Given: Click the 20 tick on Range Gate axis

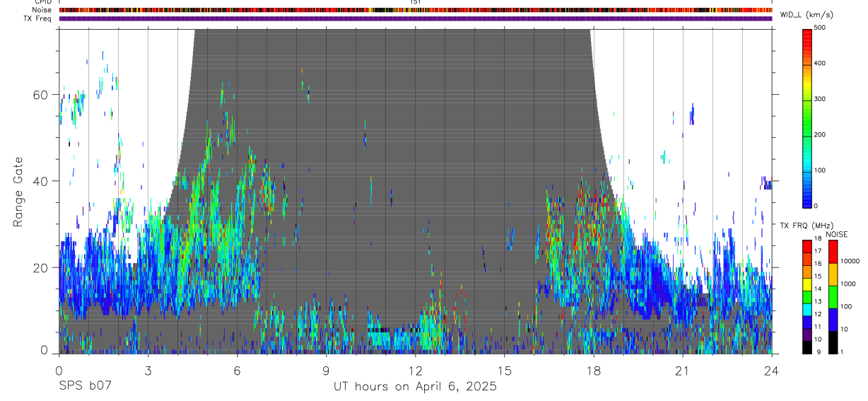Looking at the screenshot, I should tap(41, 267).
